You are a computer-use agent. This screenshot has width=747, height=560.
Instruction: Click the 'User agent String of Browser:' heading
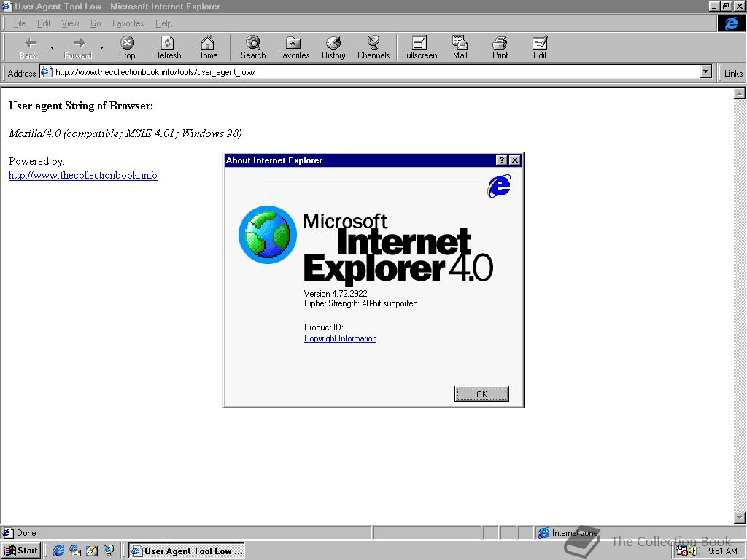pos(81,106)
